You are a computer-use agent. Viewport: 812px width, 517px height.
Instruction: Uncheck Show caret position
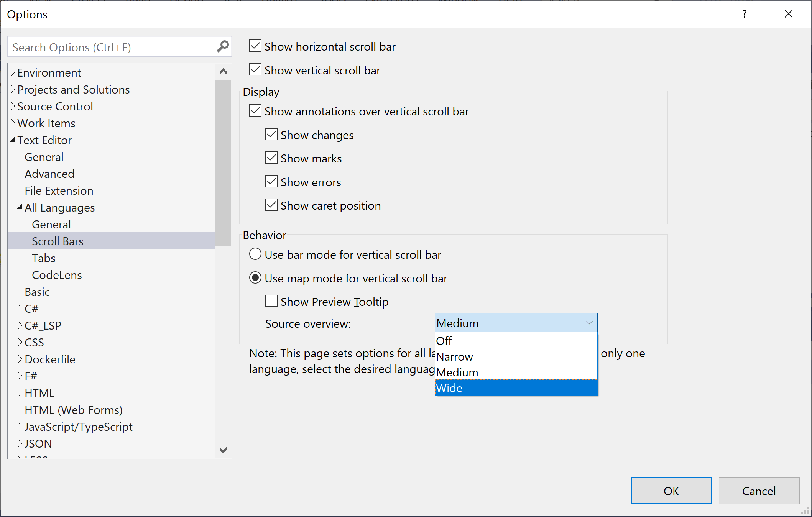click(271, 205)
